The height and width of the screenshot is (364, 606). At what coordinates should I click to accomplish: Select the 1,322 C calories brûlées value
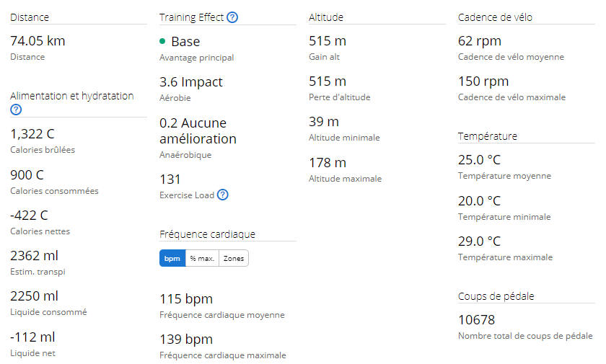click(32, 134)
